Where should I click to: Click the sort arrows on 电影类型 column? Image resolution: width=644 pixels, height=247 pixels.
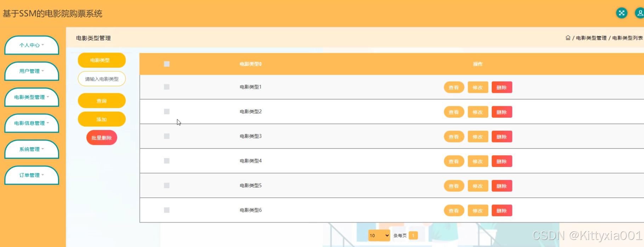261,64
